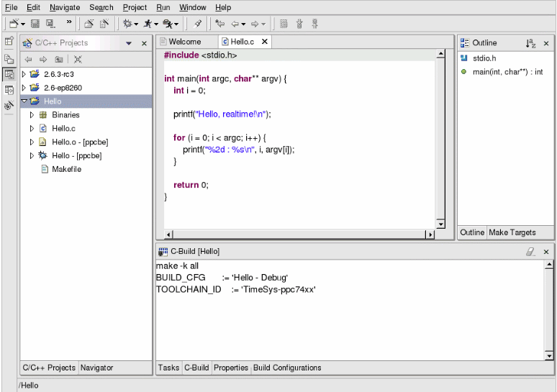Screen dimensions: 557x392
Task: Expand the Binaries folder node
Action: [x=32, y=114]
